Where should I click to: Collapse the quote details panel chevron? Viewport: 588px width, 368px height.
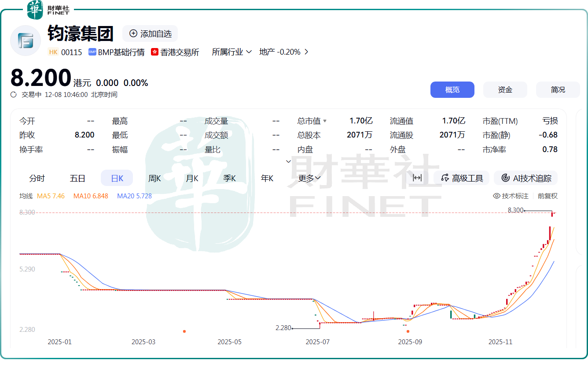pos(288,162)
